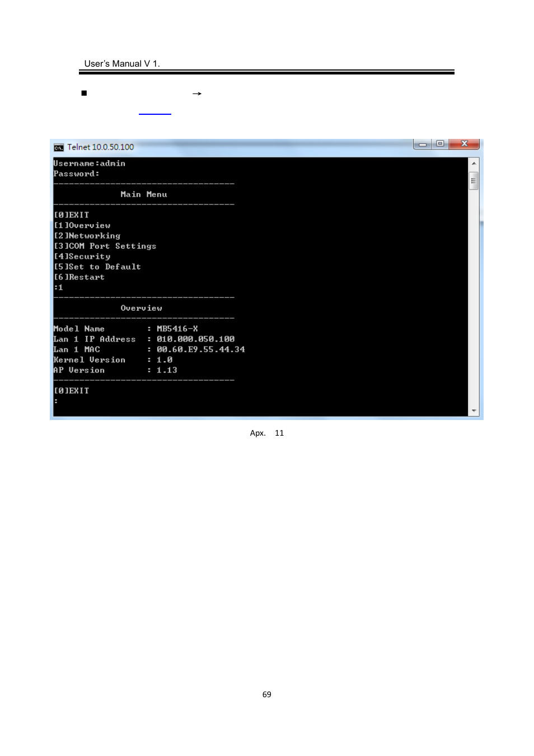Image resolution: width=534 pixels, height=756 pixels.
Task: Click the '[5]Set to Default' menu entry
Action: click(97, 267)
